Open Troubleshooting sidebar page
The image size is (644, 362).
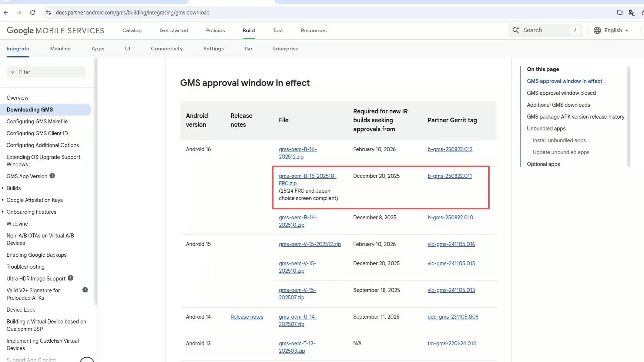coord(26,267)
